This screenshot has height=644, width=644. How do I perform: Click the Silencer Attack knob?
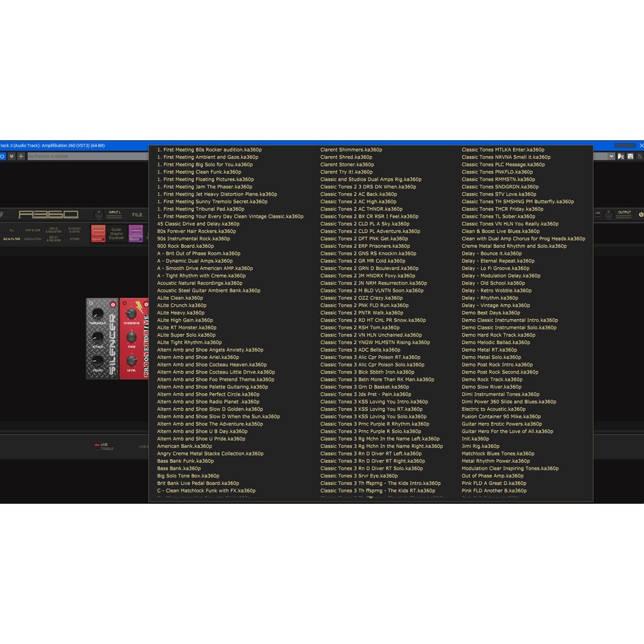point(97,338)
